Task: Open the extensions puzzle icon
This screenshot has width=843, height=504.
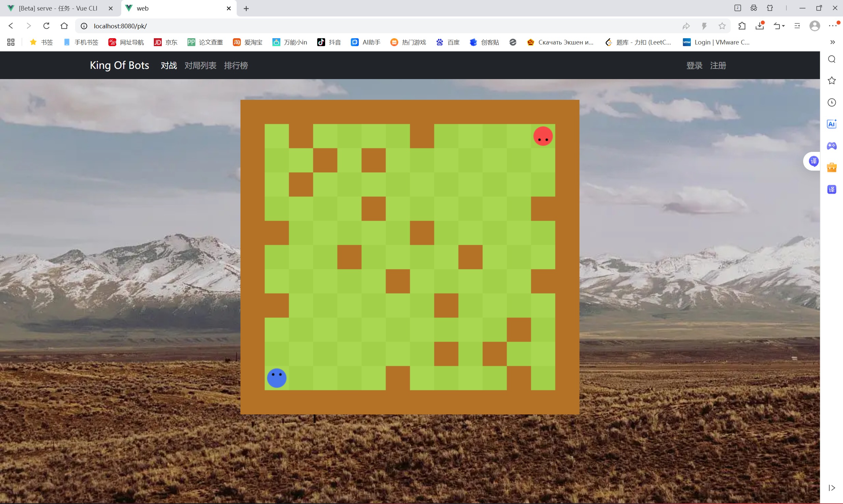Action: tap(742, 26)
